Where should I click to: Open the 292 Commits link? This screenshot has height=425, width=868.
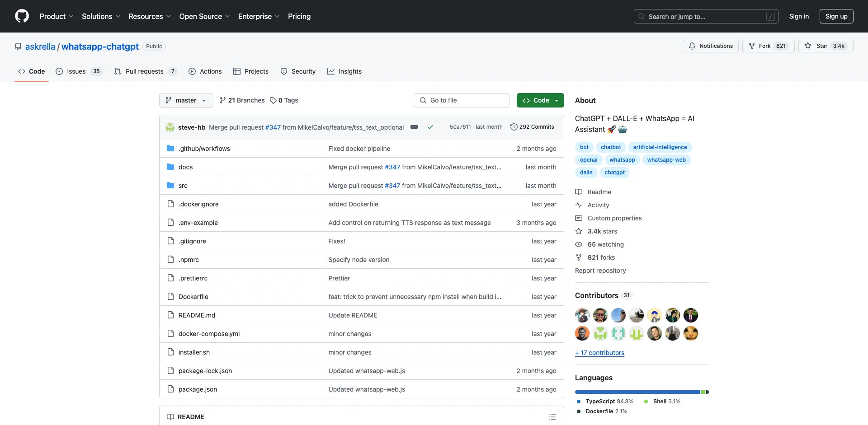pyautogui.click(x=532, y=127)
